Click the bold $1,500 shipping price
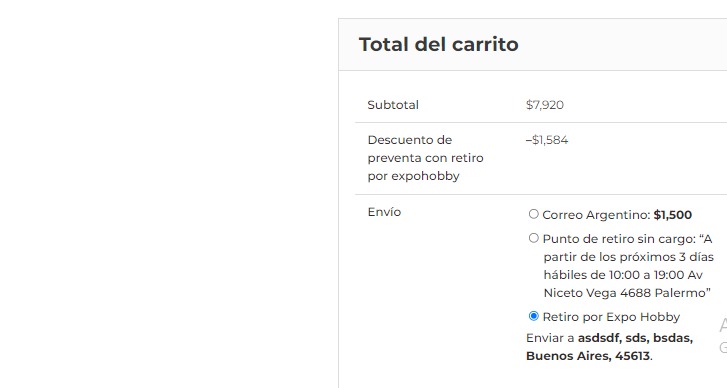The width and height of the screenshot is (727, 388). [x=673, y=215]
